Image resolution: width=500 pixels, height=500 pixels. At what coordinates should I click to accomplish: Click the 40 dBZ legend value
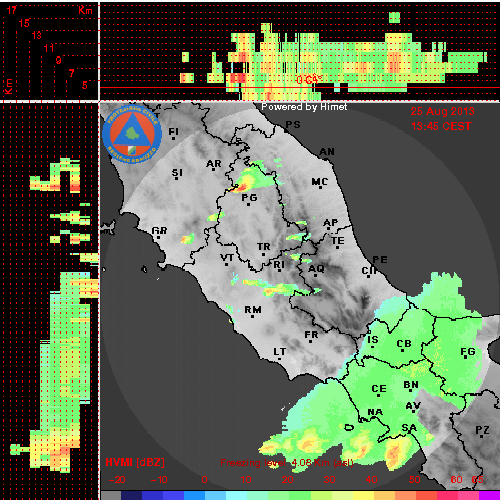(371, 480)
